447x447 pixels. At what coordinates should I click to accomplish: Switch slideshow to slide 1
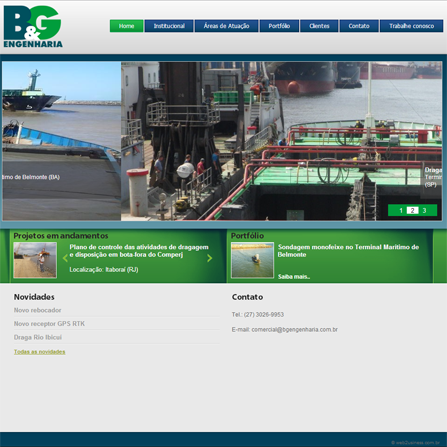click(401, 210)
